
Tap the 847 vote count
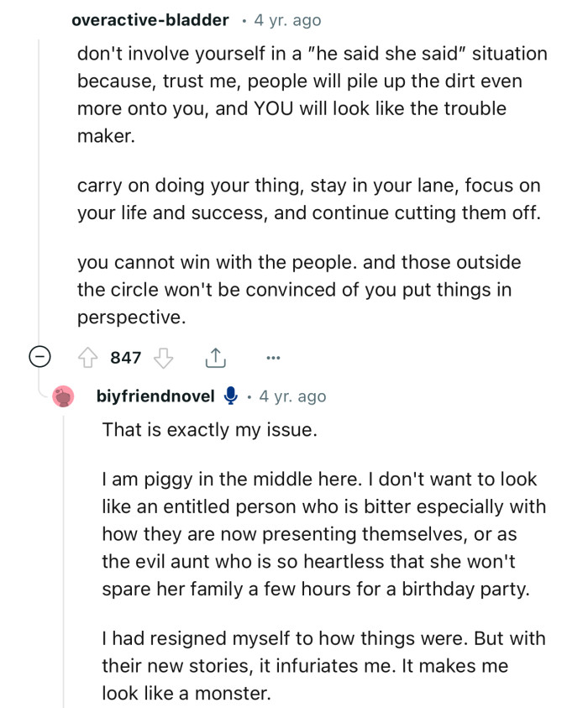click(x=126, y=358)
